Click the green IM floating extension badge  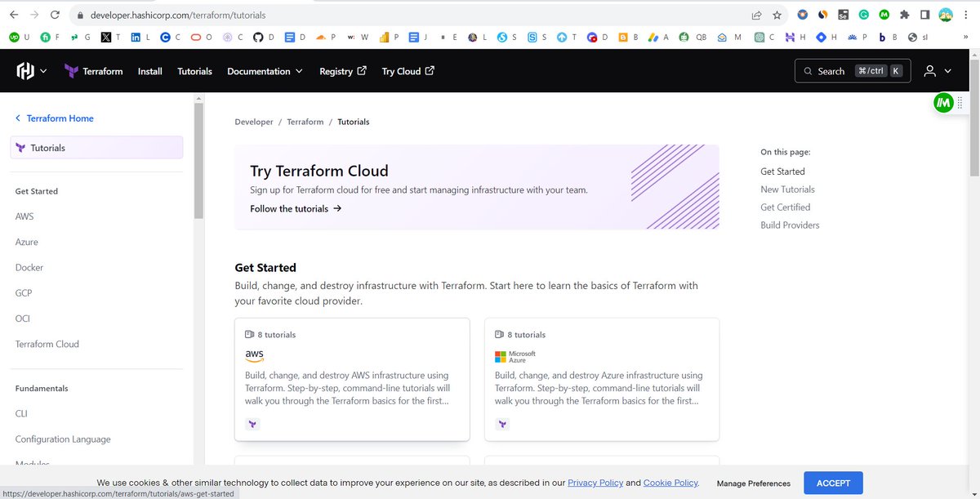[944, 103]
